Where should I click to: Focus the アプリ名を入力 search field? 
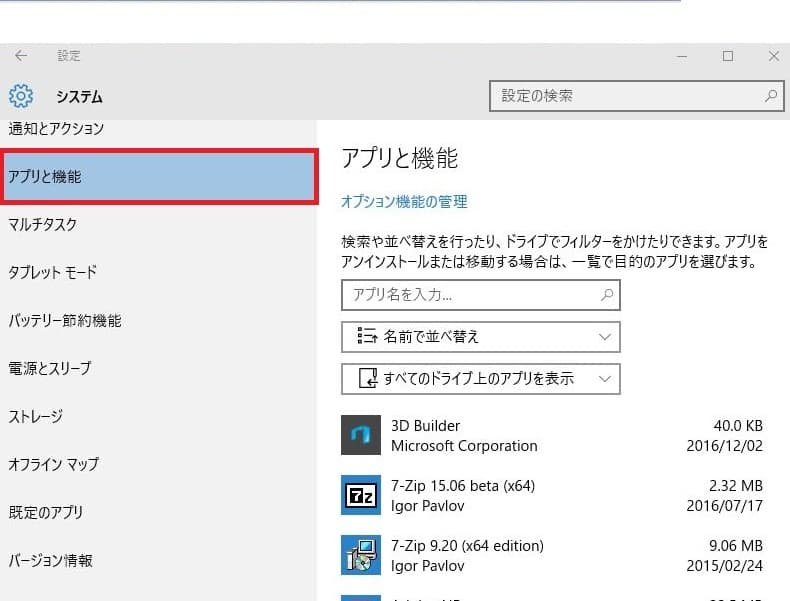(x=481, y=295)
